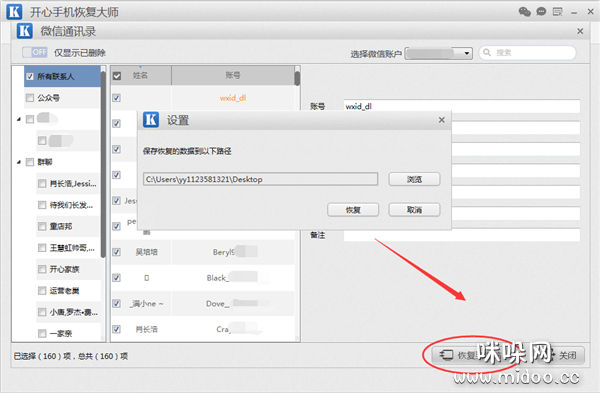Image resolution: width=600 pixels, height=393 pixels.
Task: Open the chat bubble feedback icon
Action: 541,12
